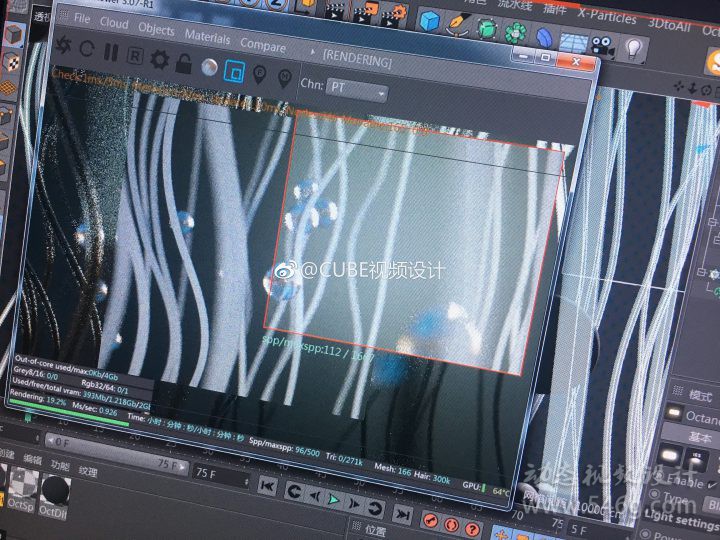Switch to the 基本 tab in attributes
Screen dimensions: 720x540
700,437
